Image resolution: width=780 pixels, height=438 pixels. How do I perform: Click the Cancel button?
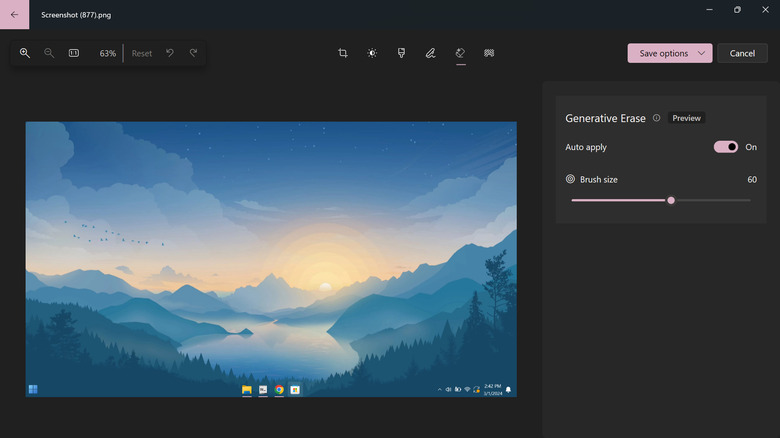tap(742, 53)
